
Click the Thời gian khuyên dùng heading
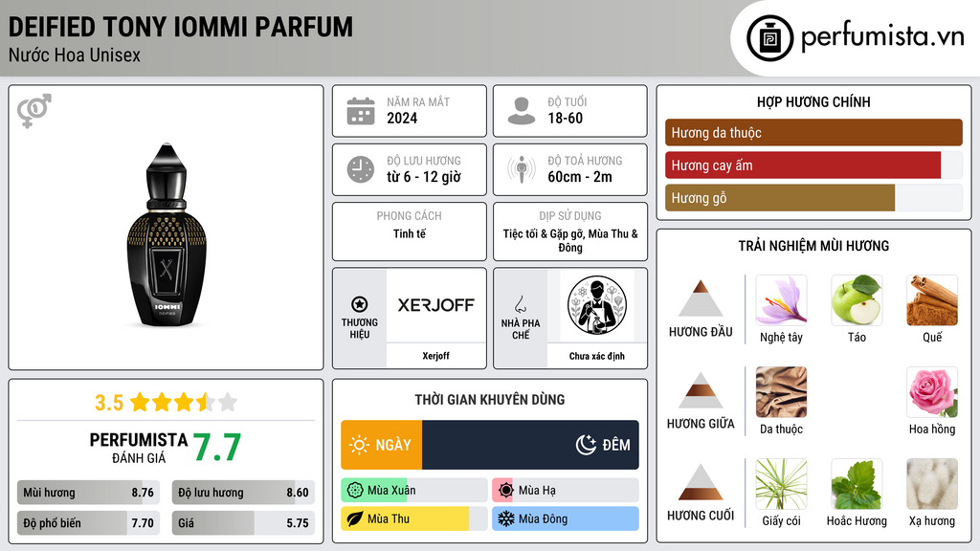(x=490, y=400)
